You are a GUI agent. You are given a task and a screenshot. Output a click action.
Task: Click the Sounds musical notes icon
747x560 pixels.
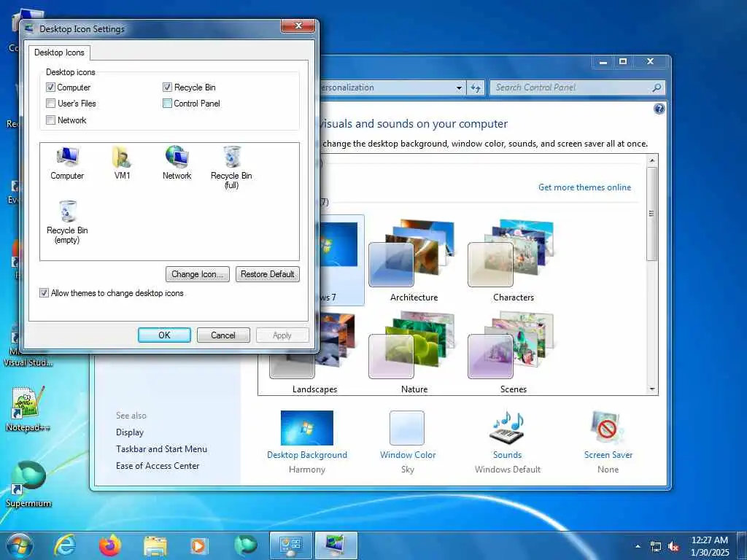coord(508,427)
